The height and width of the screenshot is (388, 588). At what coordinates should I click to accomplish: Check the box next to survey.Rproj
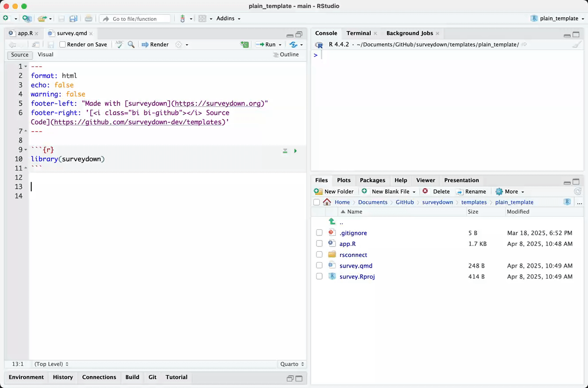tap(319, 276)
